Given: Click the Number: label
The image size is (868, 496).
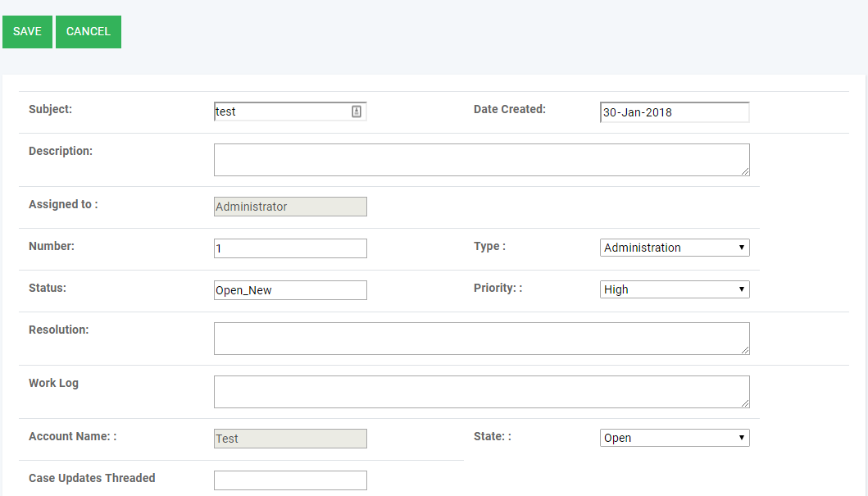Looking at the screenshot, I should point(52,246).
